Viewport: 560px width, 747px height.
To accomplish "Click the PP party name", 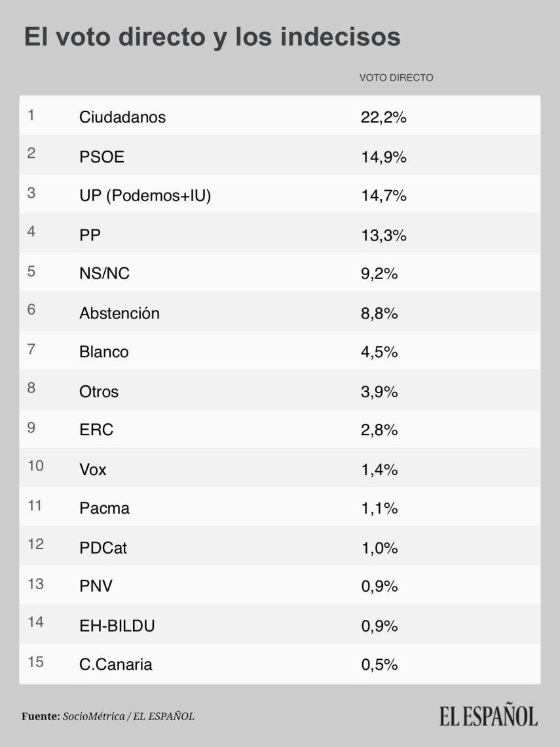I will [x=90, y=235].
